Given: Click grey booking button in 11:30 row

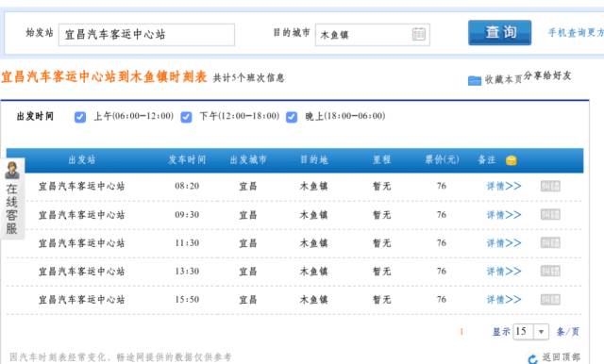Looking at the screenshot, I should 550,242.
